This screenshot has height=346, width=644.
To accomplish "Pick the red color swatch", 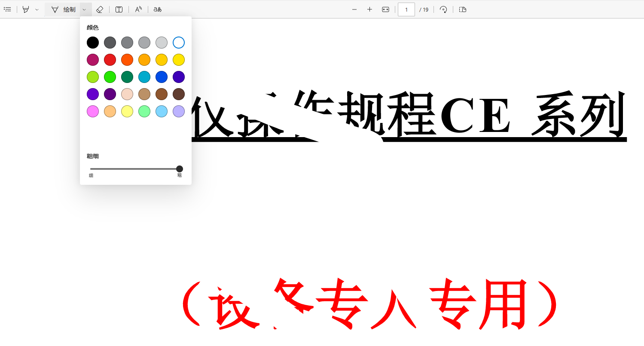I will point(110,60).
